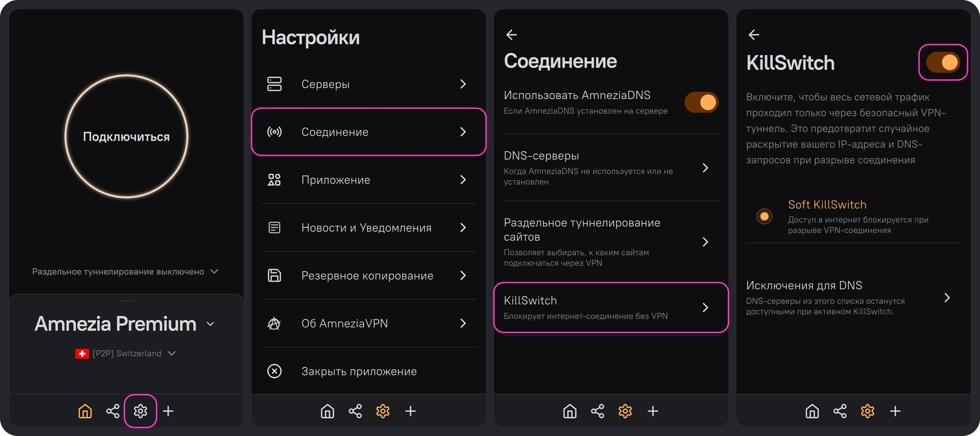Open the Исключения для DNS entry
980x436 pixels.
[x=853, y=298]
